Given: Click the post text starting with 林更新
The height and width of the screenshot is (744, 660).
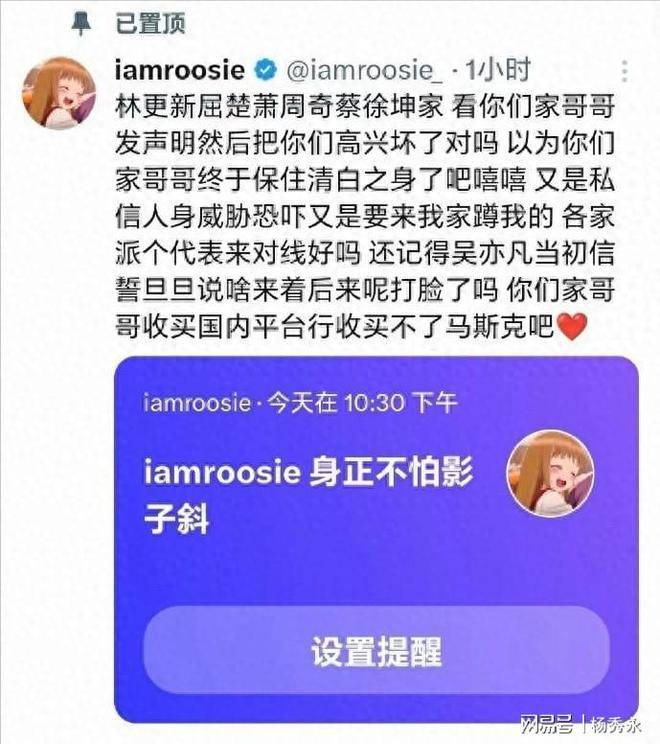Looking at the screenshot, I should coord(365,216).
